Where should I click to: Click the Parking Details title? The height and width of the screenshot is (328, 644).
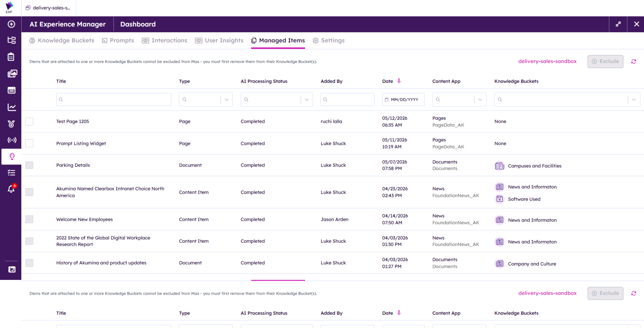point(73,165)
